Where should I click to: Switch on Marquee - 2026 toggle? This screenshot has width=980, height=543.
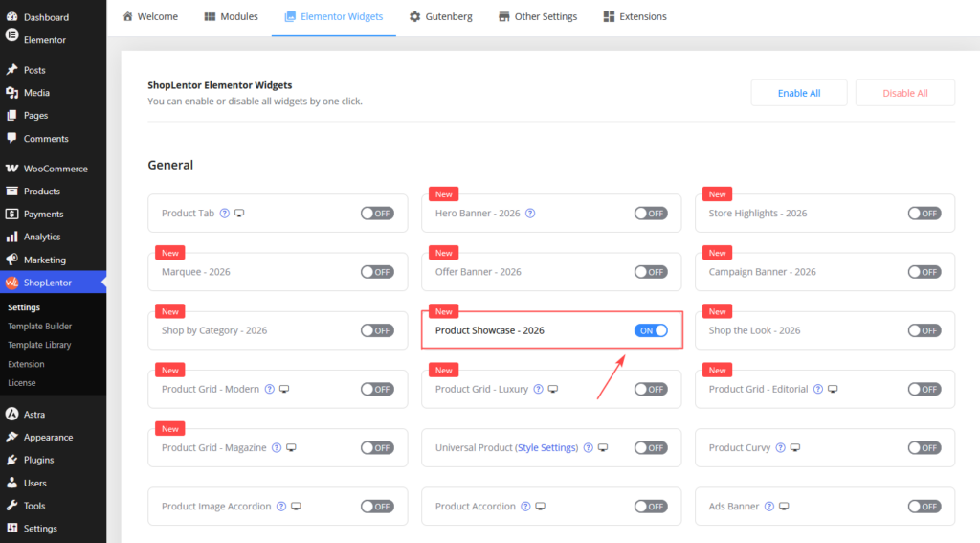tap(377, 272)
